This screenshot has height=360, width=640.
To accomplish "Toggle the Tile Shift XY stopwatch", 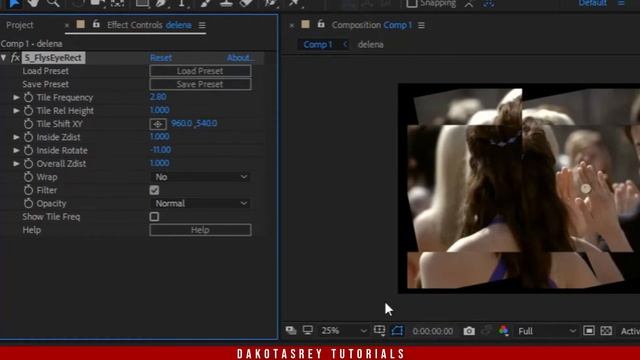I will pos(28,124).
